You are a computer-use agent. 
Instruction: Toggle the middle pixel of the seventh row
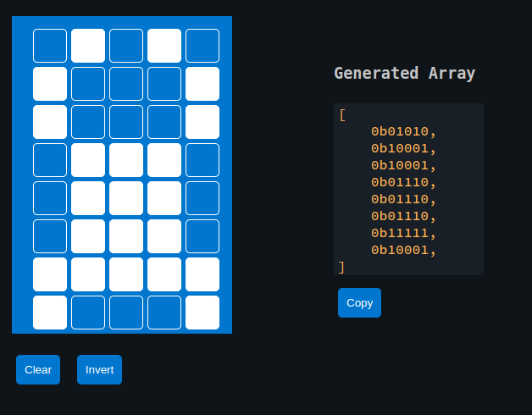coord(126,274)
